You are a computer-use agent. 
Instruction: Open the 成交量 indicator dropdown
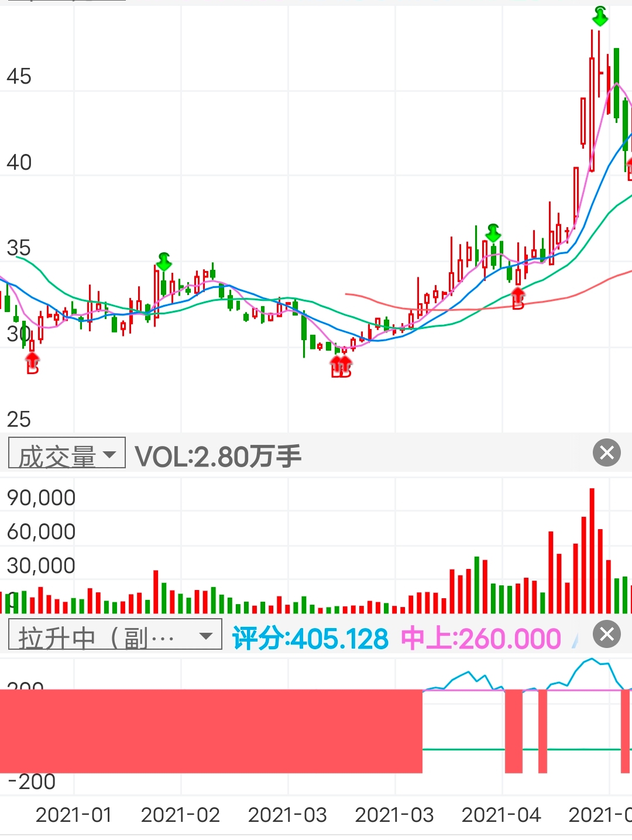[67, 454]
